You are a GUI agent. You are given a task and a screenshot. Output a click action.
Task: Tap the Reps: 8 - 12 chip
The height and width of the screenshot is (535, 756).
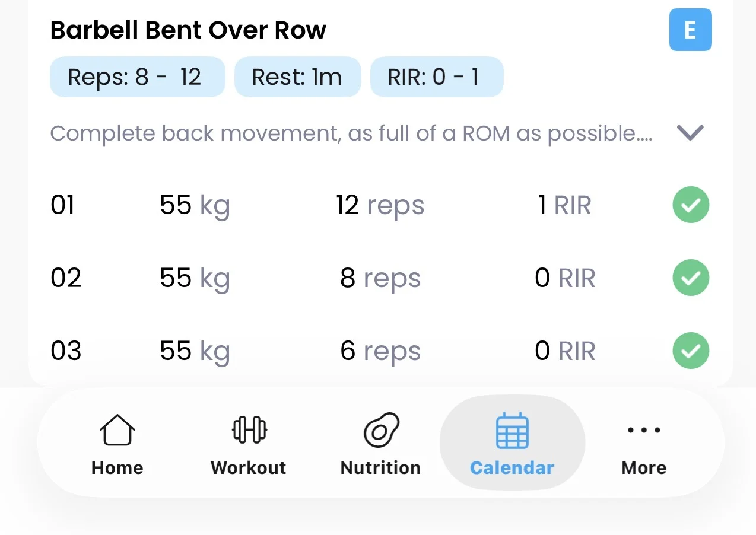point(138,77)
